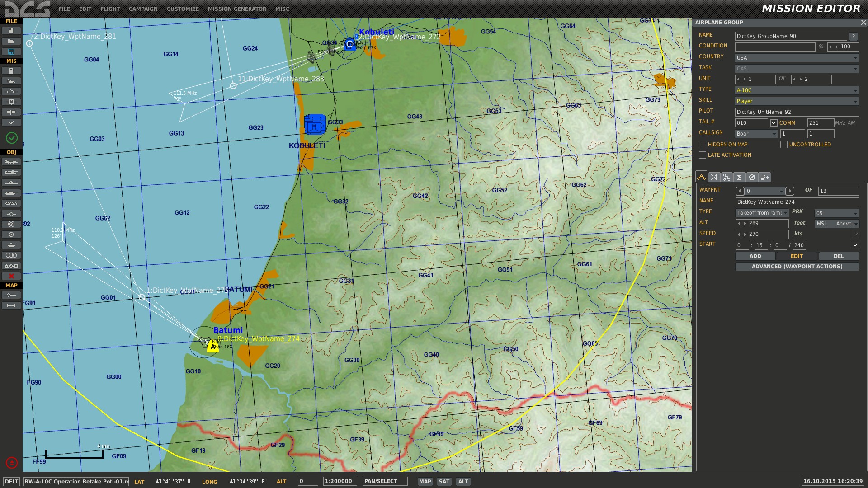
Task: Open the CALLSIGN dropdown showing Boar
Action: coord(756,134)
